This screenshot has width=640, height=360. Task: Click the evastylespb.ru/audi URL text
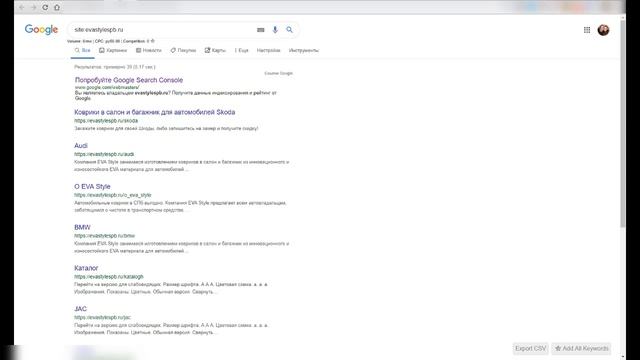point(104,154)
